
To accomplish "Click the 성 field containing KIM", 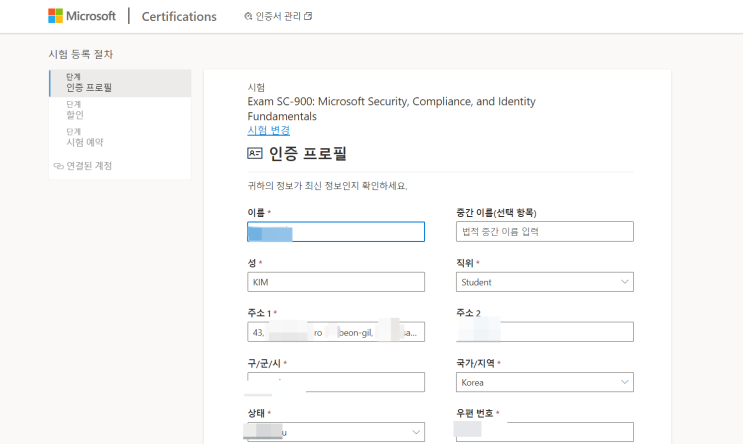I will tap(336, 282).
